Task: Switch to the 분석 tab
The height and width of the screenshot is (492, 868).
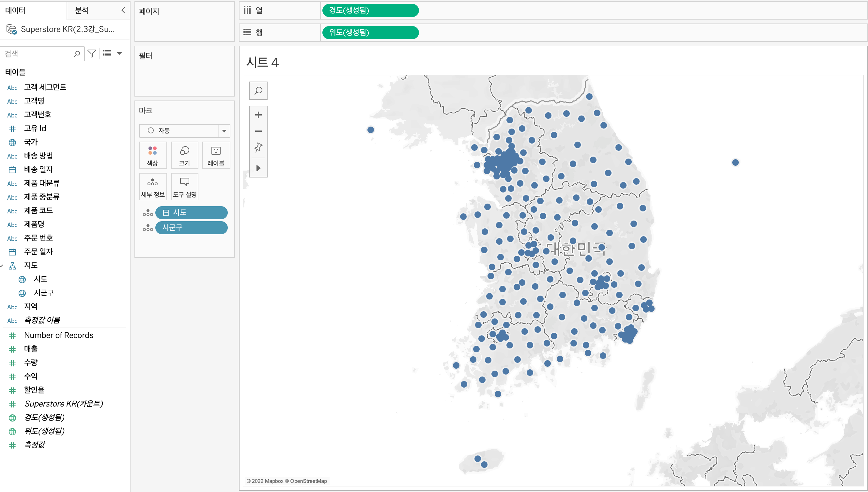Action: coord(82,10)
